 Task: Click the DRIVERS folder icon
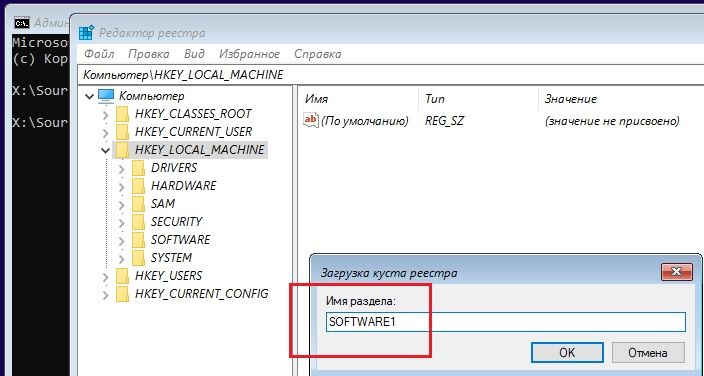pyautogui.click(x=139, y=168)
